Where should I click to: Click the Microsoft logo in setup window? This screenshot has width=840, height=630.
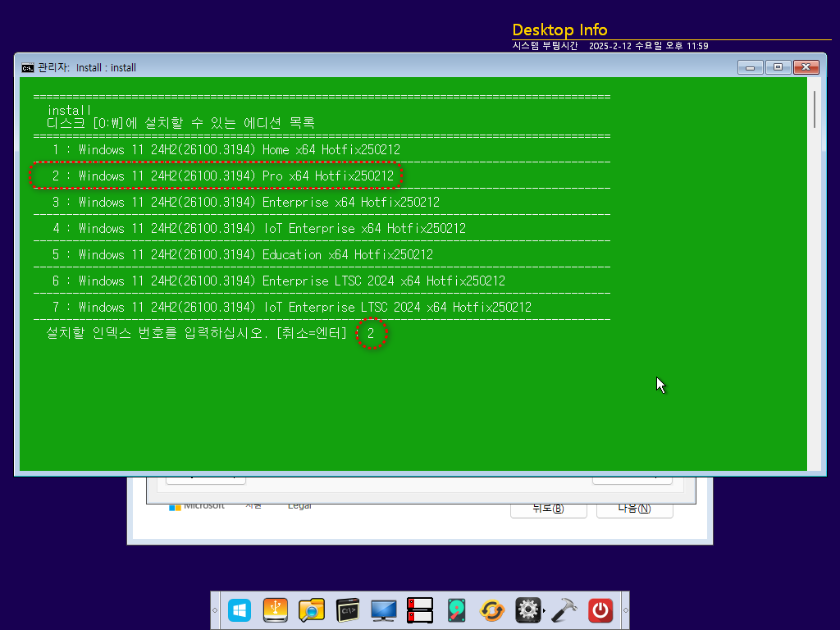pyautogui.click(x=197, y=506)
